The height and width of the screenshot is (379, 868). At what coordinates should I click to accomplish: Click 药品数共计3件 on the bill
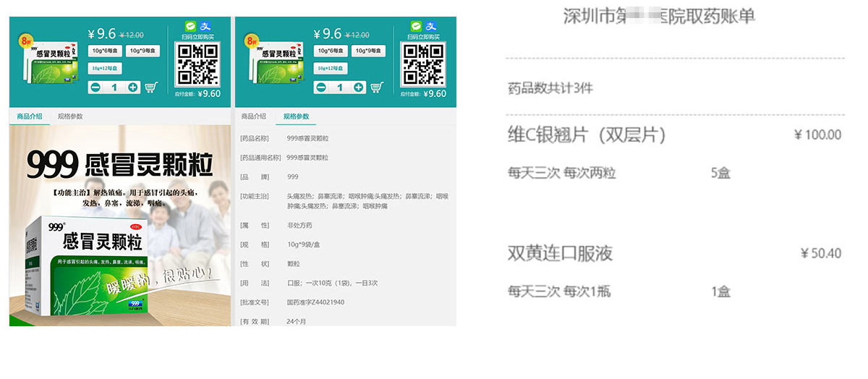550,88
